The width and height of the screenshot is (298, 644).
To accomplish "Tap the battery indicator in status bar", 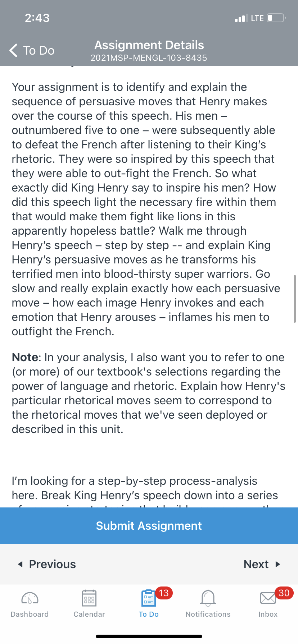I will [276, 18].
